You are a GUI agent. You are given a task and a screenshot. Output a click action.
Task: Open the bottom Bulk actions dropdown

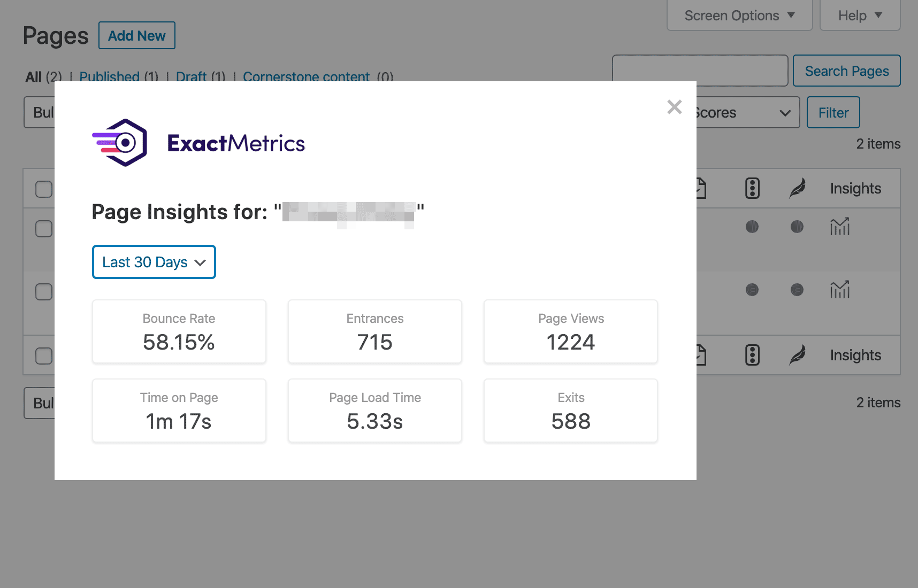(39, 403)
